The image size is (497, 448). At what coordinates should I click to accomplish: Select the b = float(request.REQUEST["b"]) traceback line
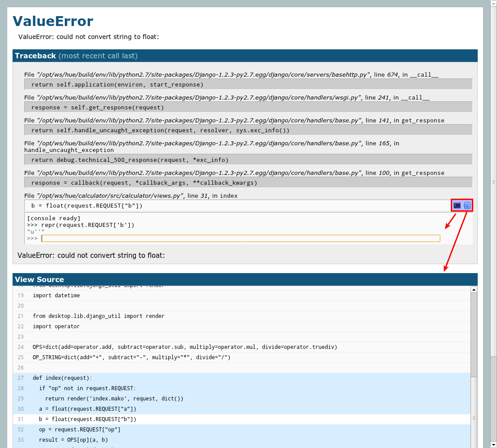87,206
